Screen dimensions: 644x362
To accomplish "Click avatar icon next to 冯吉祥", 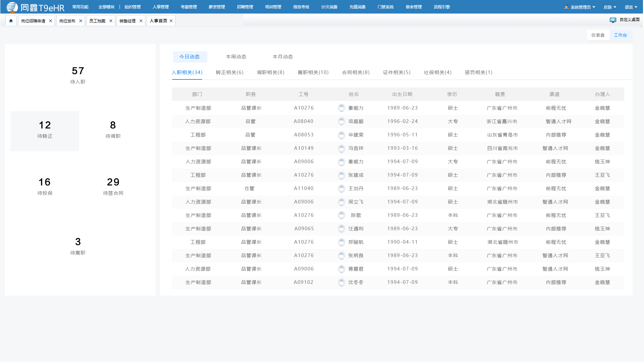I will 341,148.
